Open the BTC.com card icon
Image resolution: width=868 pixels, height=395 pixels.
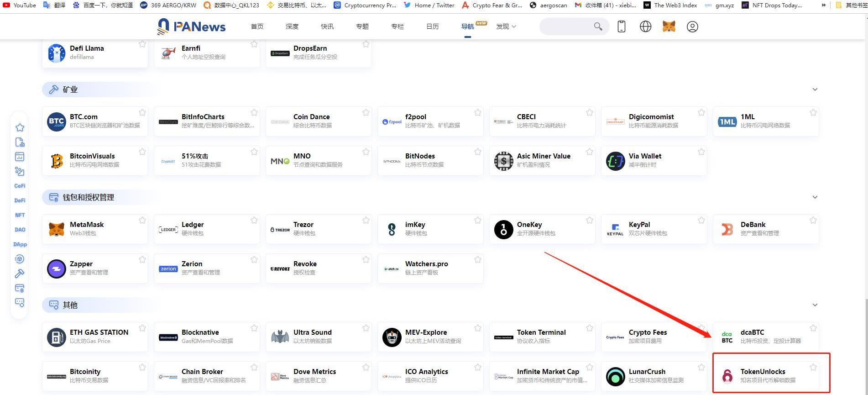coord(57,121)
